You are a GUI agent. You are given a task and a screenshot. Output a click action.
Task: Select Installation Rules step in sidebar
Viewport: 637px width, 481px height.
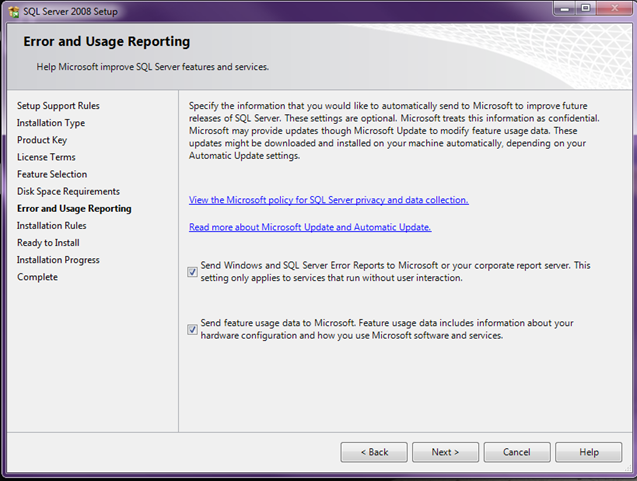click(52, 225)
